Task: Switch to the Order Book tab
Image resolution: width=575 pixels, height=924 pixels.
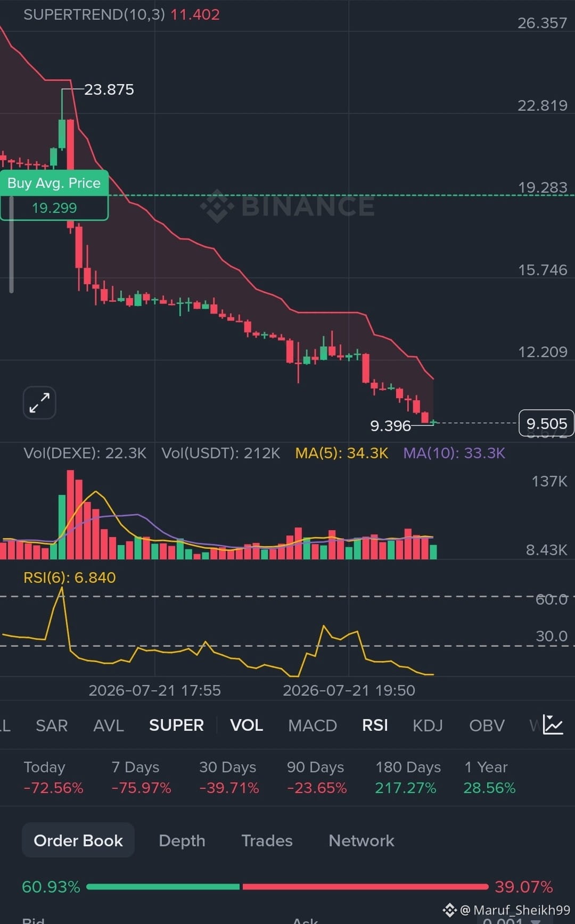Action: [78, 840]
